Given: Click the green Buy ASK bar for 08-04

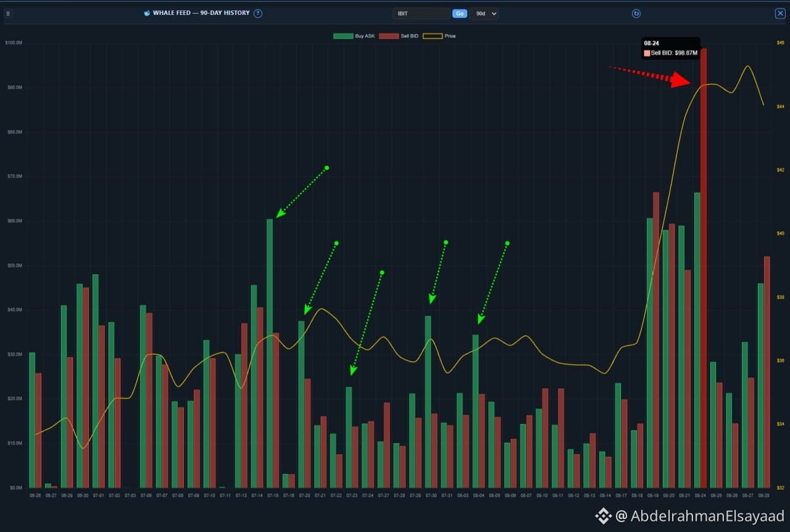Looking at the screenshot, I should (x=475, y=411).
